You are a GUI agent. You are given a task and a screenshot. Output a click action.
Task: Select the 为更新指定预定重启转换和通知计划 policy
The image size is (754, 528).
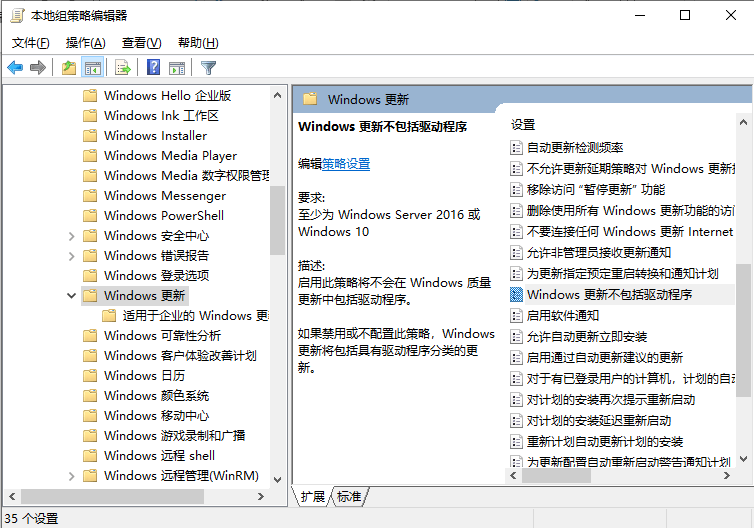pyautogui.click(x=621, y=274)
